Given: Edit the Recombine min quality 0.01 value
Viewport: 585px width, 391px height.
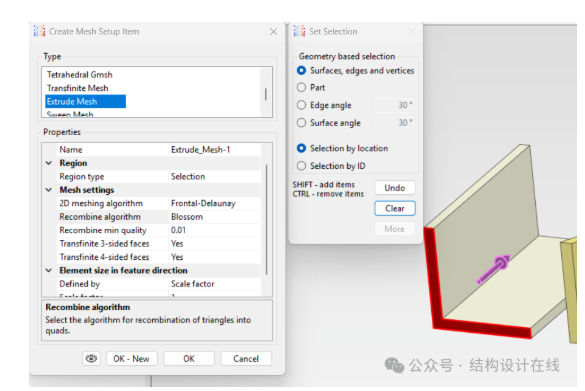Looking at the screenshot, I should (215, 230).
